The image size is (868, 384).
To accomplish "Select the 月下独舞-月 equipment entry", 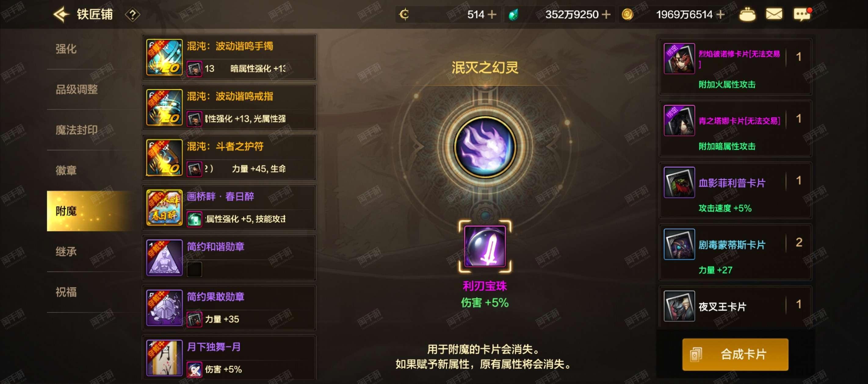I will click(229, 358).
